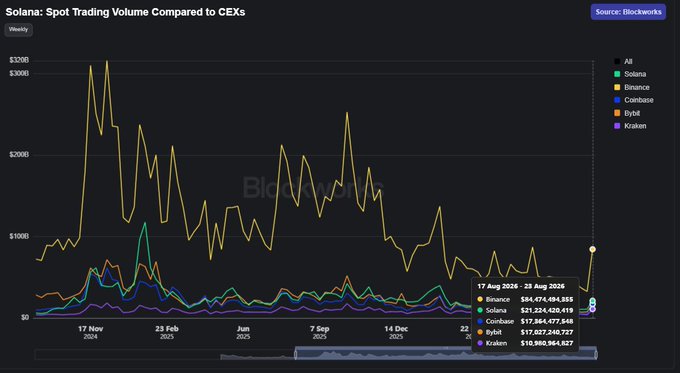
Task: Click the 17 Nov 2024 axis label
Action: [91, 332]
